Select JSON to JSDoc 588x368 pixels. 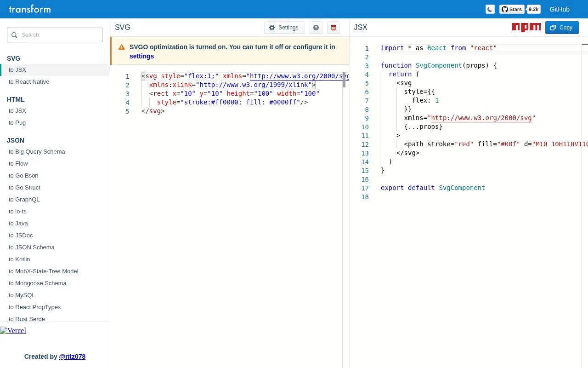pos(55,236)
